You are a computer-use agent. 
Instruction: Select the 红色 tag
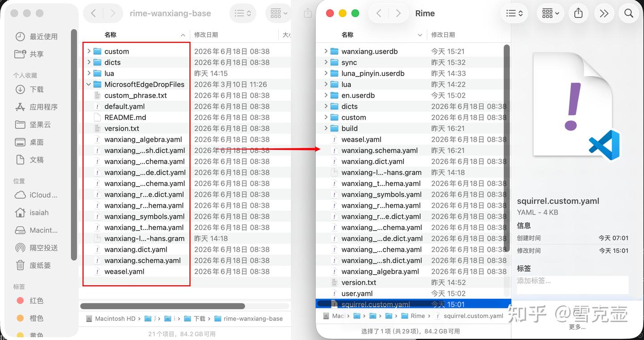[30, 301]
